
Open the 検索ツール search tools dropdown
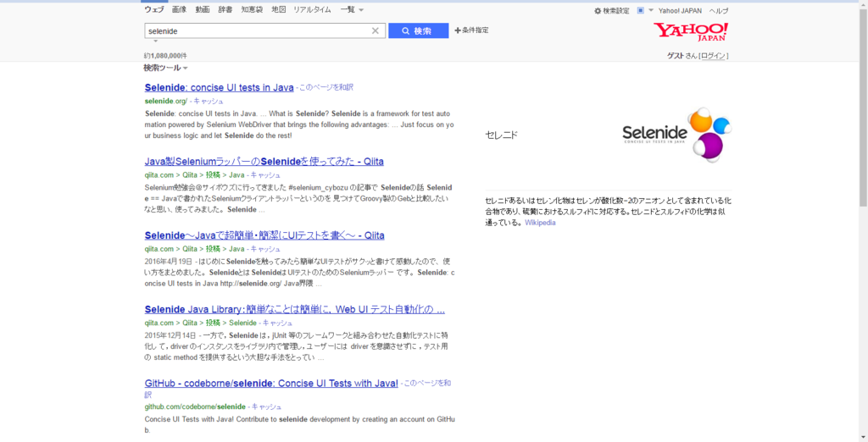coord(165,68)
